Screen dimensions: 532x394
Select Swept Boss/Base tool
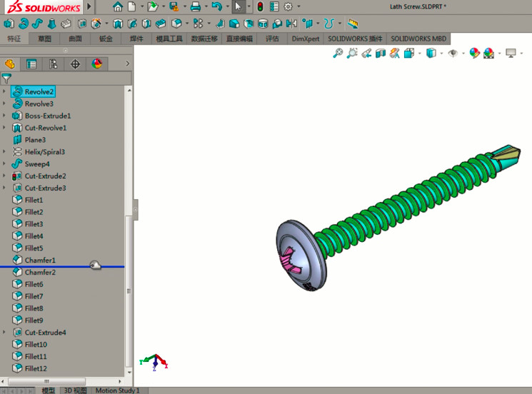pos(37,24)
